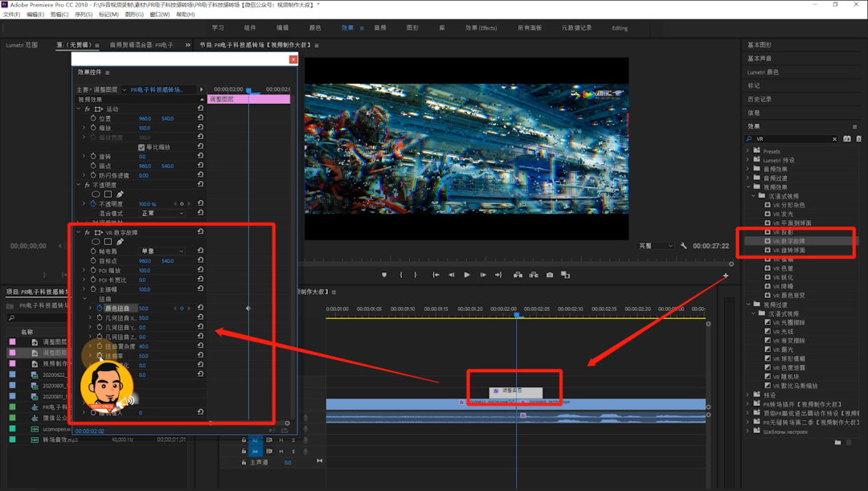
Task: Select the VR 光圈擦除 transition
Action: click(x=789, y=322)
